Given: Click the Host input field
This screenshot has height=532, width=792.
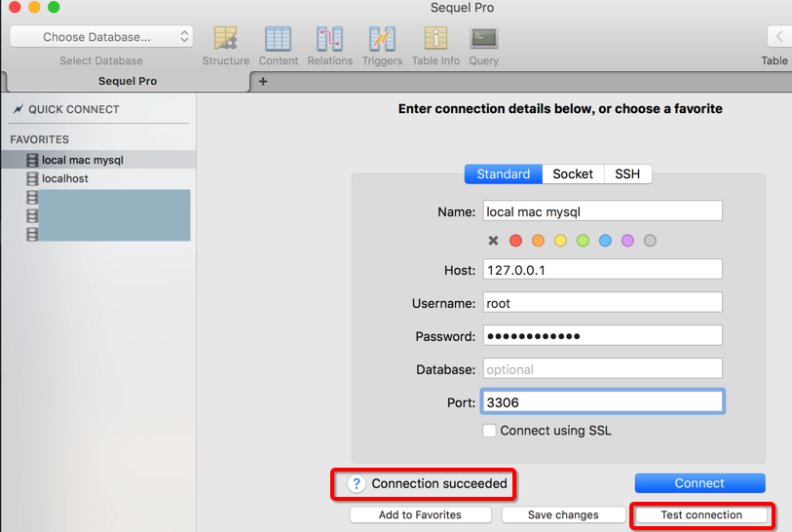Looking at the screenshot, I should (603, 269).
